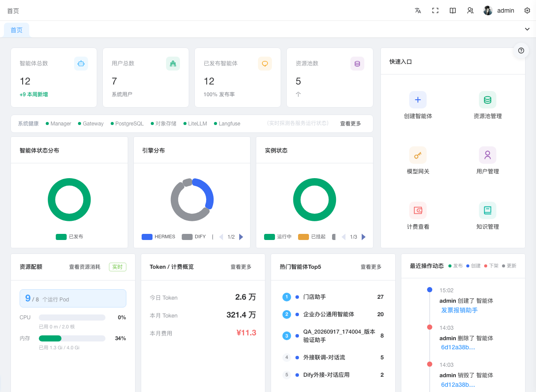Viewport: 536px width, 392px height.
Task: Click the database icon on 资源池数 card
Action: (357, 64)
